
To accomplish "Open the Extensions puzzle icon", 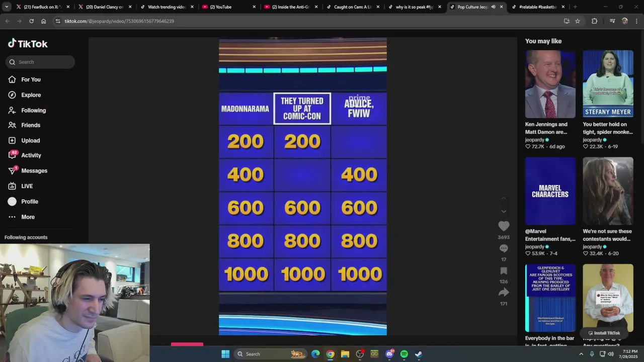I will (594, 21).
